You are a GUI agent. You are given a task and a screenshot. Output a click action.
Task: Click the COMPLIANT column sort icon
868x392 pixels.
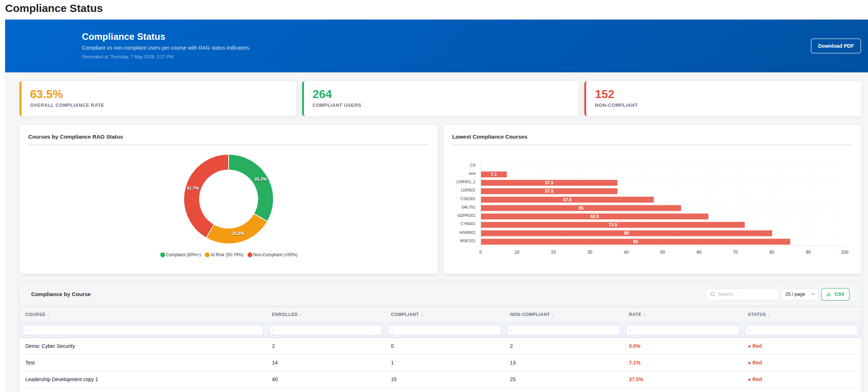pyautogui.click(x=422, y=315)
